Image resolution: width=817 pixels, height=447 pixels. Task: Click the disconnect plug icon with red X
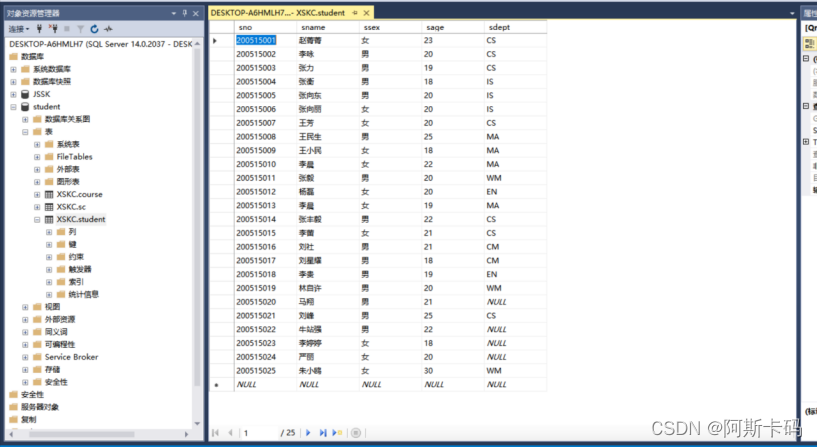(53, 29)
